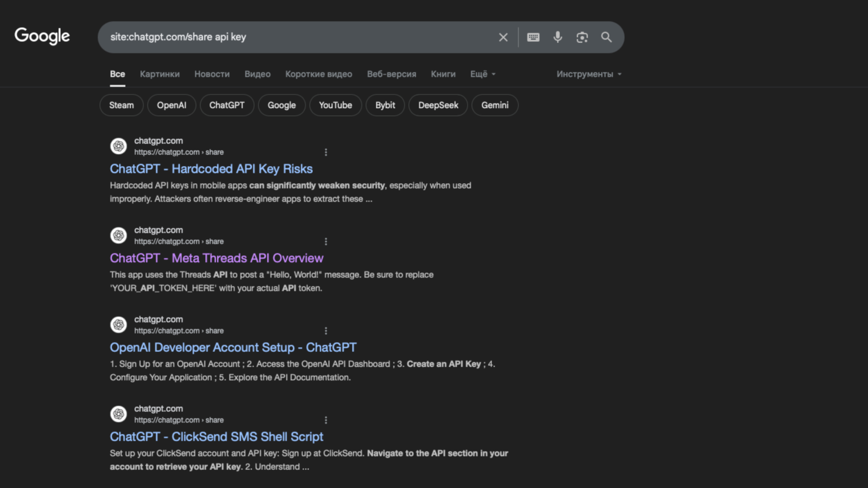The image size is (868, 488).
Task: Select the Bybit filter chip
Action: coord(386,105)
